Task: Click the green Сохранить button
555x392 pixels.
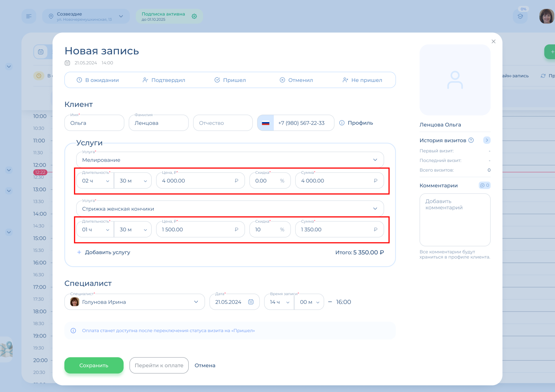Action: point(94,365)
